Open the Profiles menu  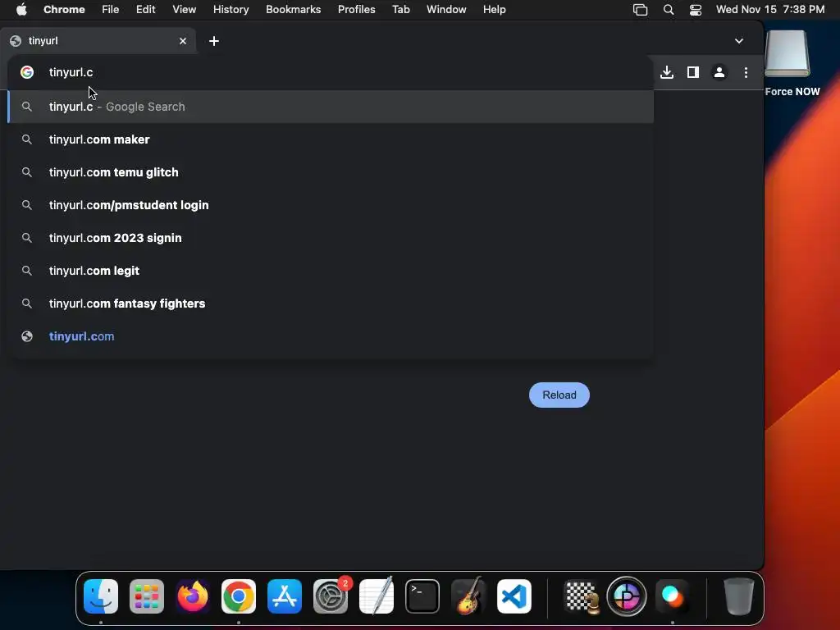point(356,10)
